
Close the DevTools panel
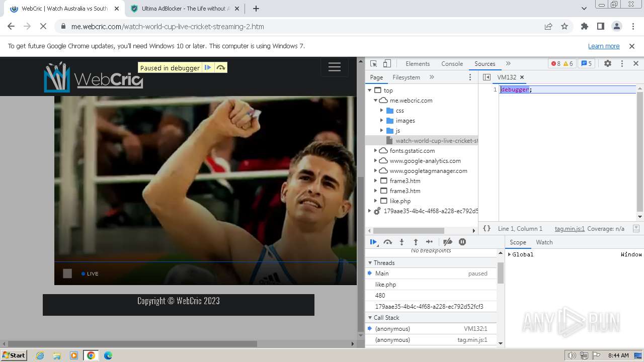coord(635,64)
